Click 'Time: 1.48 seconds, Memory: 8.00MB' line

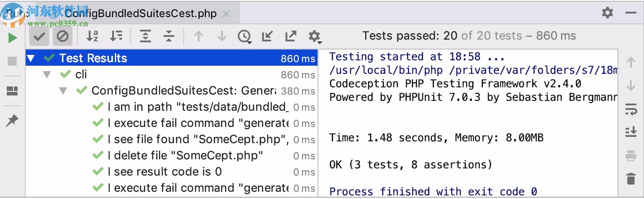click(436, 138)
